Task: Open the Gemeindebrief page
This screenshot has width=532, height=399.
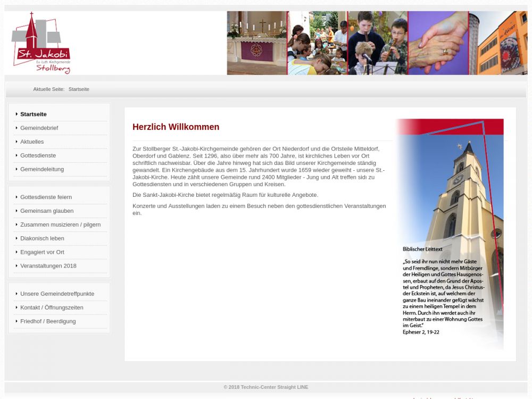Action: pyautogui.click(x=39, y=128)
